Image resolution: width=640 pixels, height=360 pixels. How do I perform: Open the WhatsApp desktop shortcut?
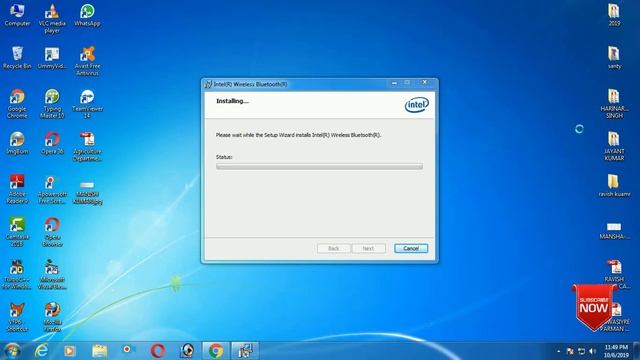pos(87,15)
